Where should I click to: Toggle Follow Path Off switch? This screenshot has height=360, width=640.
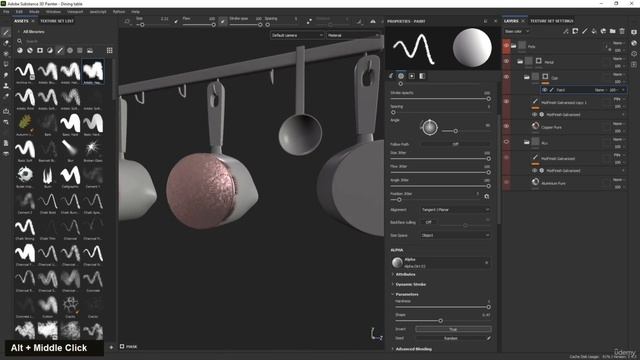pyautogui.click(x=456, y=144)
